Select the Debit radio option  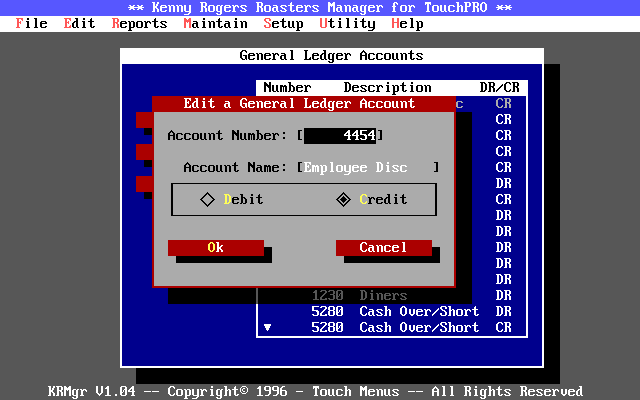tap(231, 199)
